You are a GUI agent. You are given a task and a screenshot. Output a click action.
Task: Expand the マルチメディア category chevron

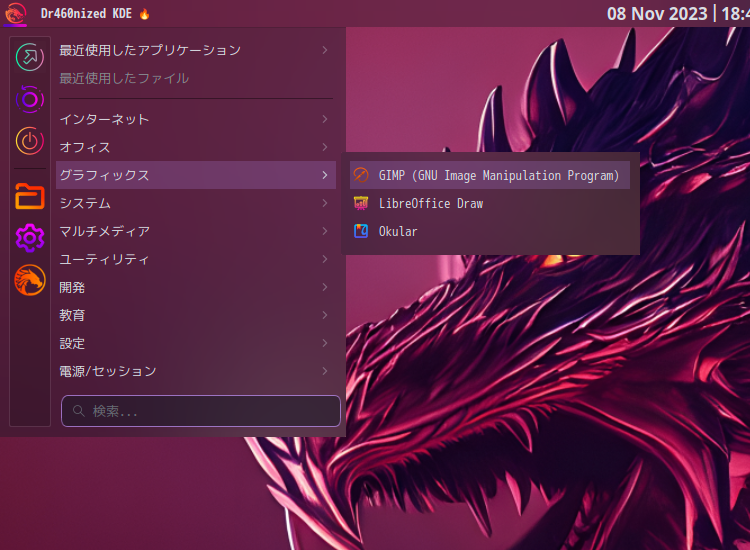pos(325,231)
